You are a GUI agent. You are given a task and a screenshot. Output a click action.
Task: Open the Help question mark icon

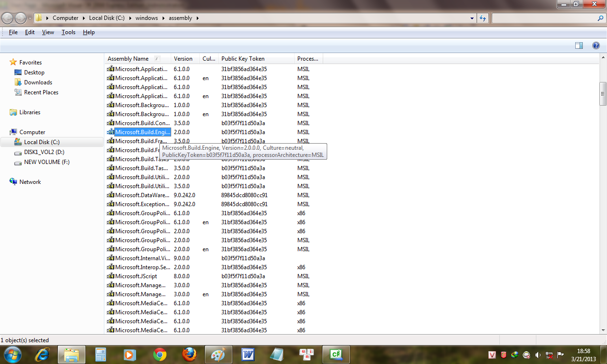(x=596, y=45)
